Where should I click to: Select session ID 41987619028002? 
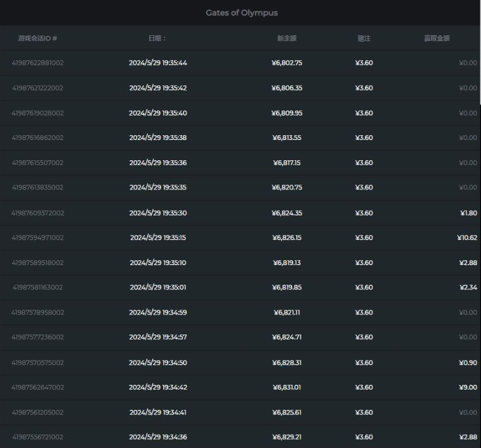point(38,113)
